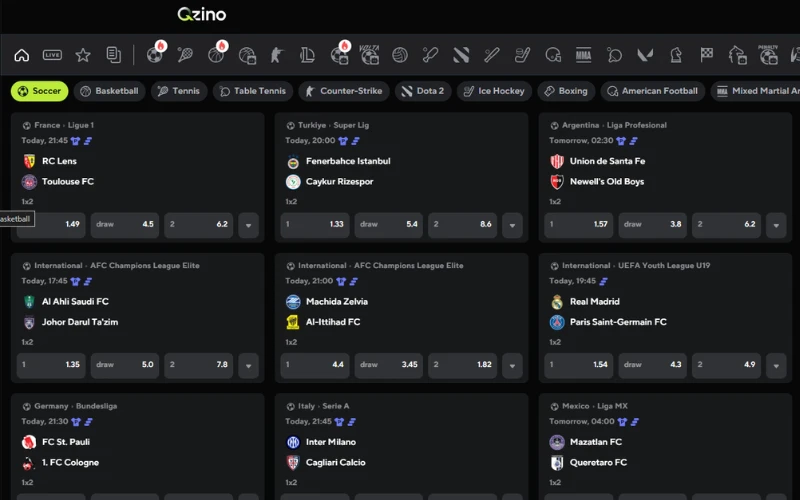This screenshot has height=500, width=800.
Task: Expand more markets for Real Madrid match
Action: [776, 365]
